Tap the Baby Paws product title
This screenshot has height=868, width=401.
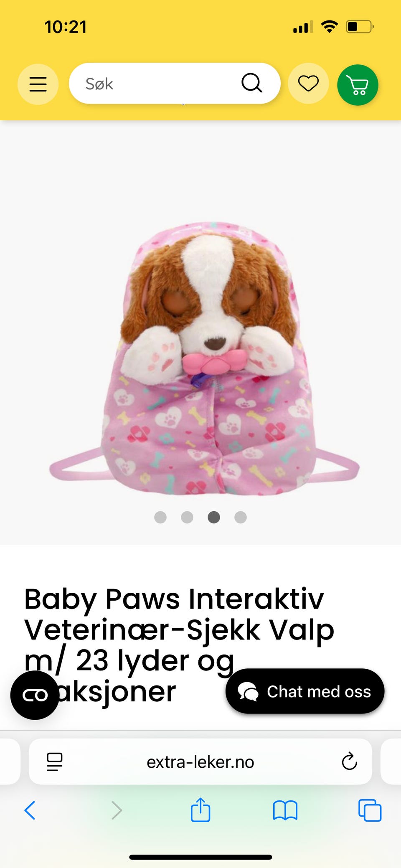tap(180, 645)
